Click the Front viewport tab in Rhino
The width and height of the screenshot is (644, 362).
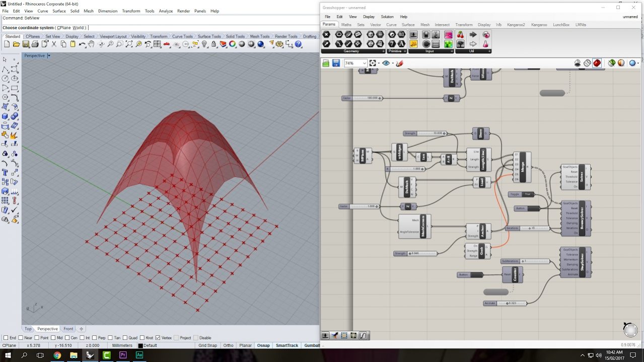click(x=68, y=328)
